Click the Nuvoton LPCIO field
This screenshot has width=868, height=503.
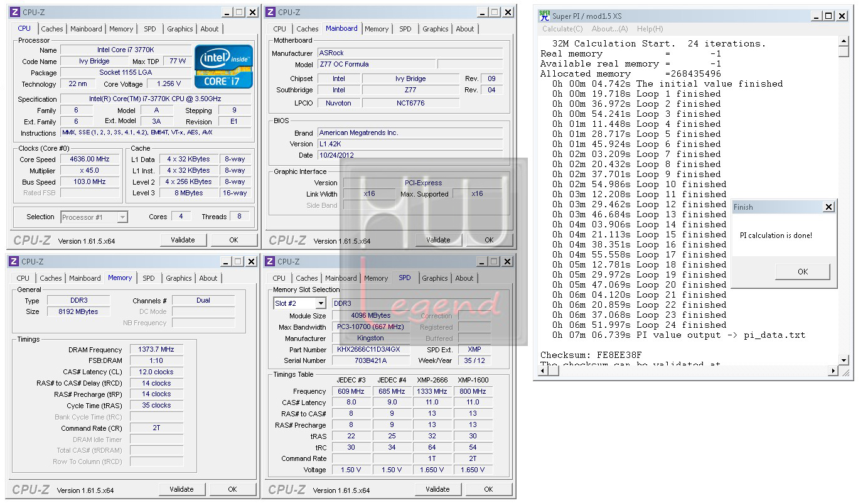tap(339, 103)
